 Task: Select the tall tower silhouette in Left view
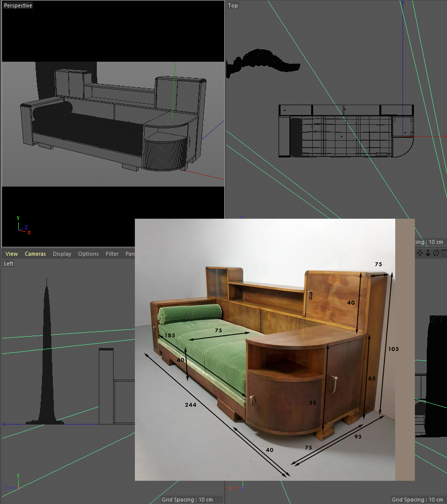click(46, 351)
